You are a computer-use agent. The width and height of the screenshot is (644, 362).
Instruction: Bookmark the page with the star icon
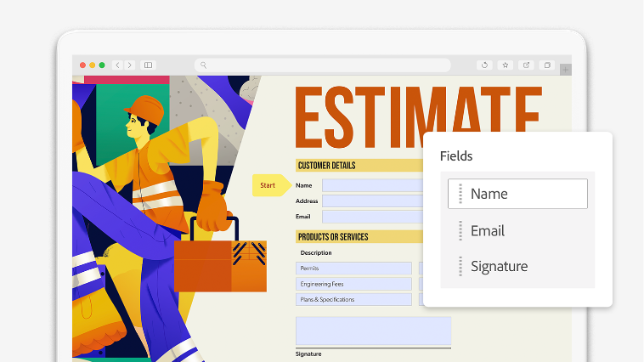pyautogui.click(x=505, y=65)
